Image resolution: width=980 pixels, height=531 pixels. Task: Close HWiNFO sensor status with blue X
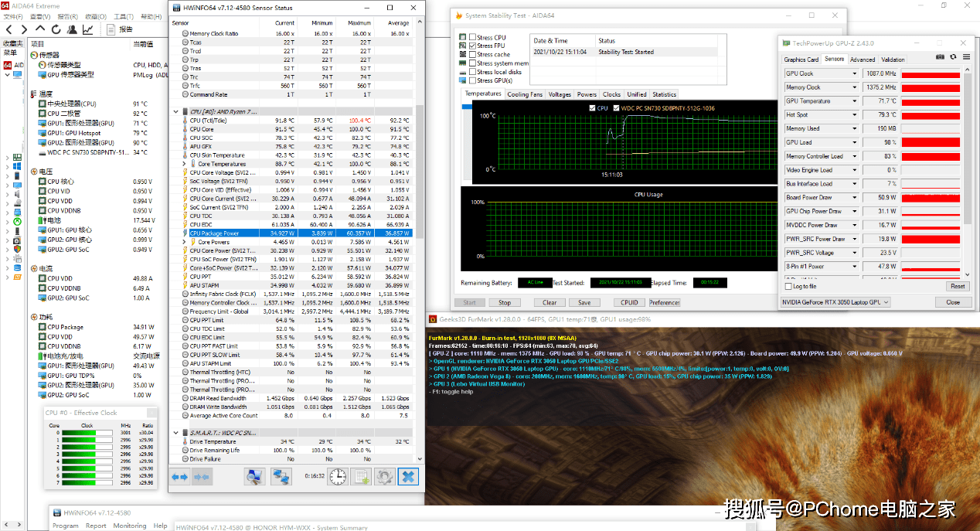coord(409,477)
